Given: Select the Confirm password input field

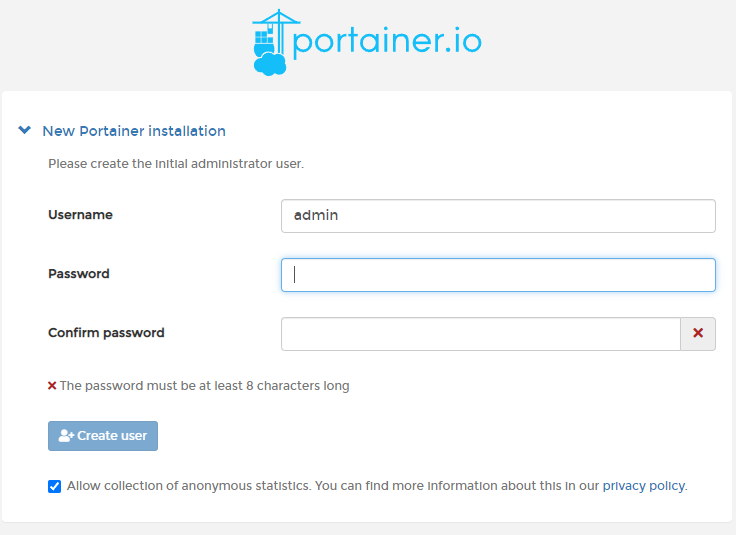Looking at the screenshot, I should click(481, 334).
